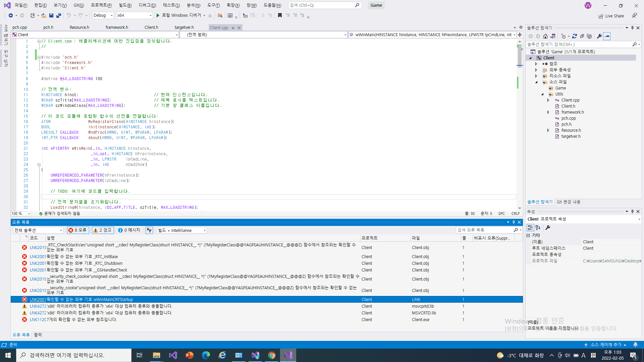Toggle the 8 errors filter button

click(77, 230)
